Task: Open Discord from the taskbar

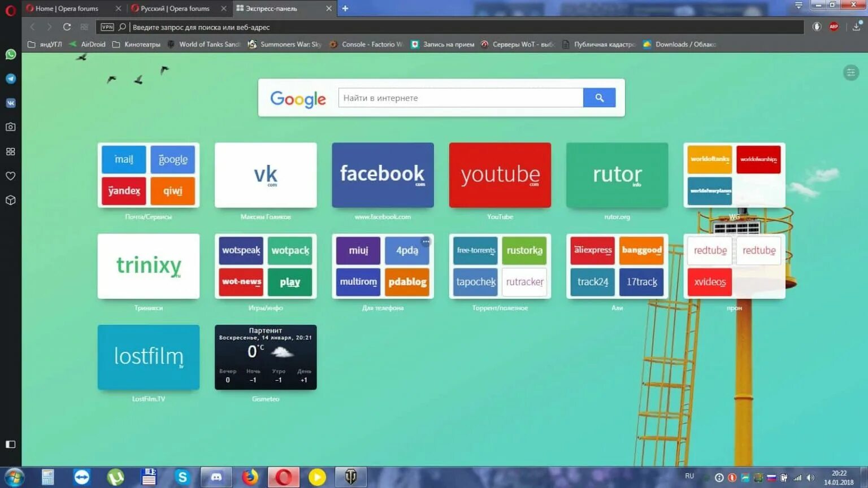Action: pyautogui.click(x=216, y=477)
